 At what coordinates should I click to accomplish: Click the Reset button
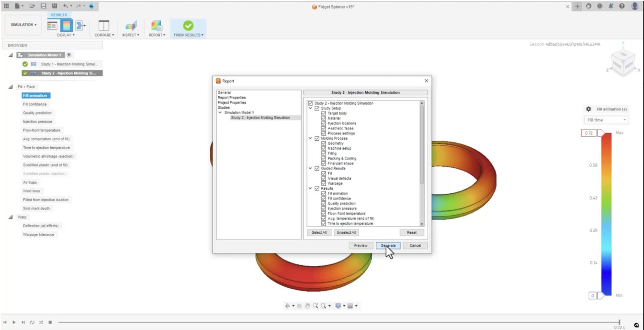point(412,232)
